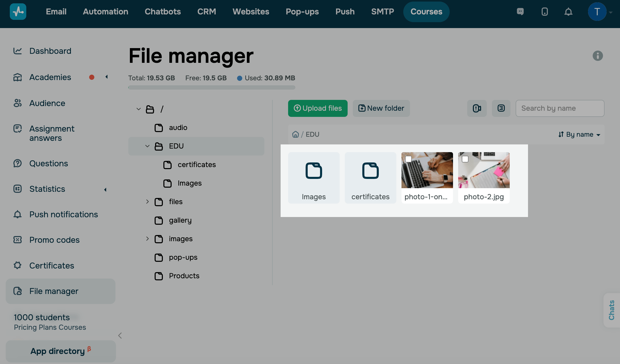The height and width of the screenshot is (364, 620).
Task: Open the notifications bell icon
Action: [x=568, y=12]
